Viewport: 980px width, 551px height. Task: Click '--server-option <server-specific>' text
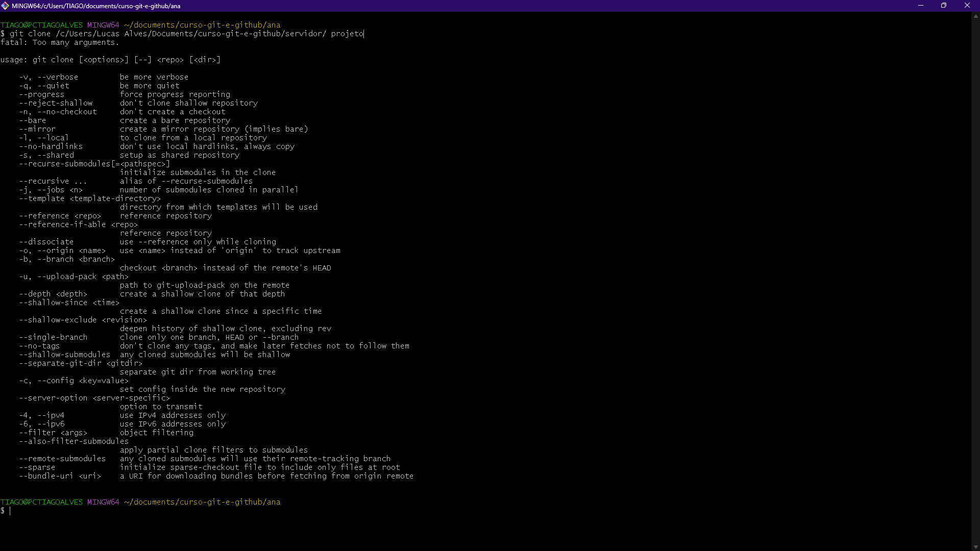coord(94,398)
